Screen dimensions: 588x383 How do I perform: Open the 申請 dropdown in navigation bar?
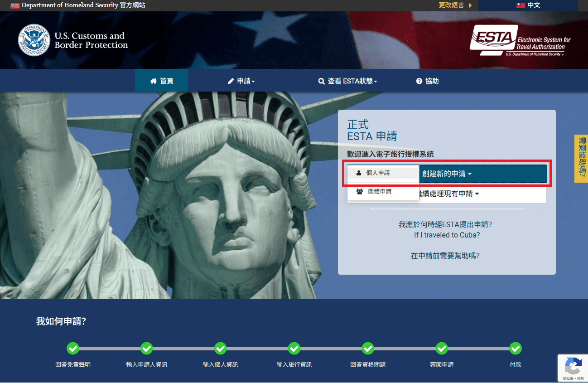(241, 81)
